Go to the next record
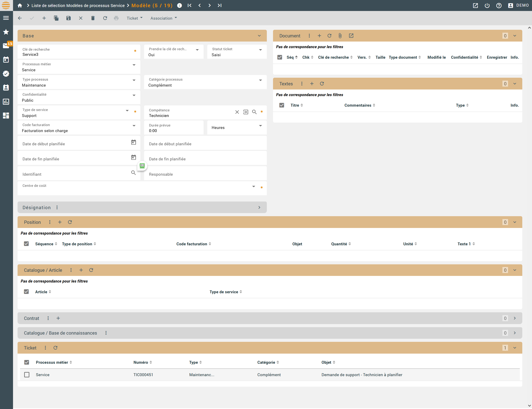 click(209, 5)
